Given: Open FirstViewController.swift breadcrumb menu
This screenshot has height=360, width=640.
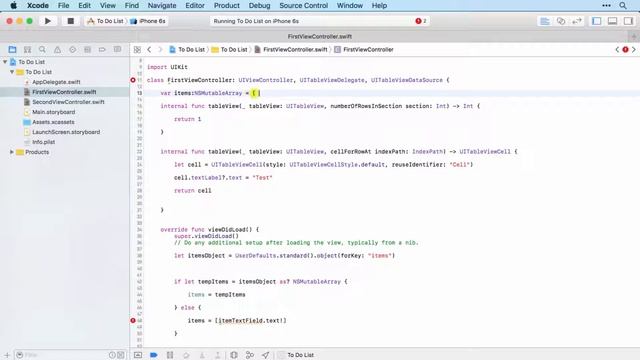Looking at the screenshot, I should tap(291, 49).
